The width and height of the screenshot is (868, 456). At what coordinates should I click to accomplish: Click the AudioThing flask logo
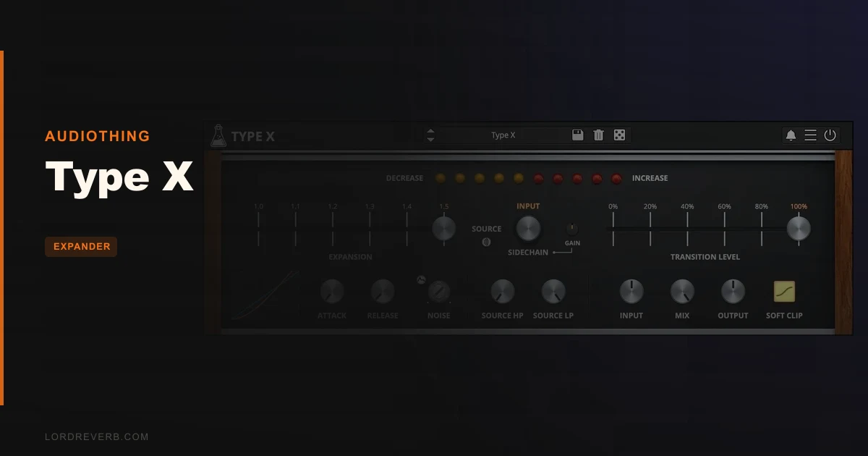coord(218,135)
